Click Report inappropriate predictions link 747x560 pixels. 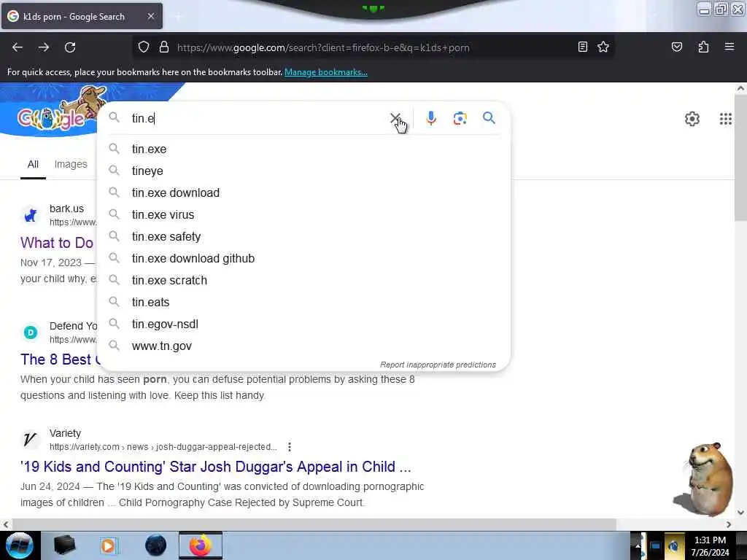pyautogui.click(x=438, y=365)
